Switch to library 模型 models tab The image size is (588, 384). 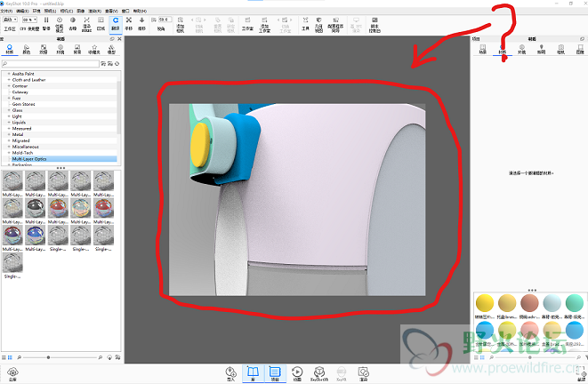[111, 49]
